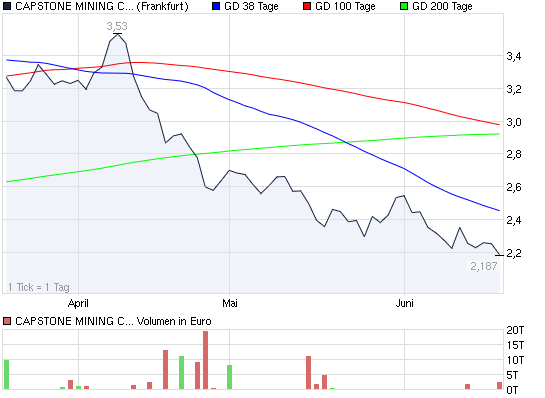Click the '3,4' price axis label

click(514, 56)
